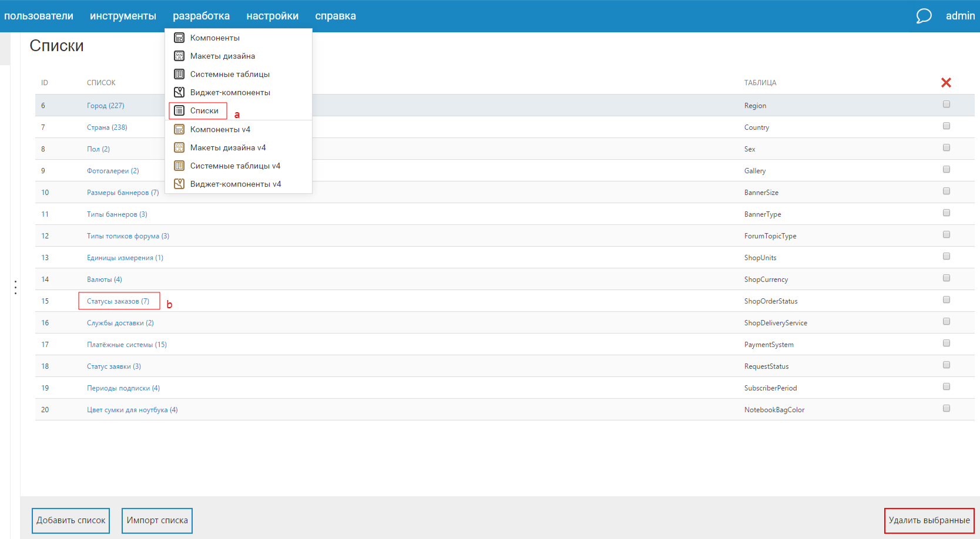
Task: Choose Макеты дизайна v4 menu entry
Action: click(x=227, y=147)
